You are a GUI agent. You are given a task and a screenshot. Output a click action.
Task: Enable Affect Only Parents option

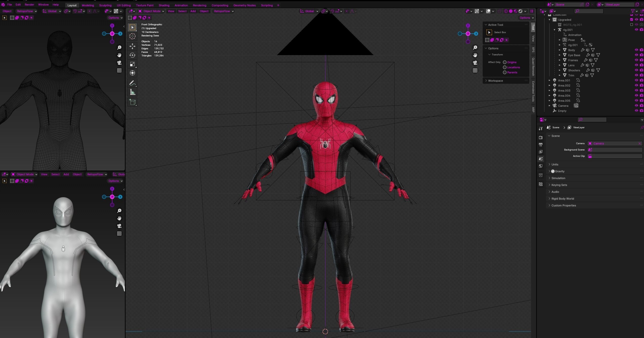pyautogui.click(x=504, y=72)
